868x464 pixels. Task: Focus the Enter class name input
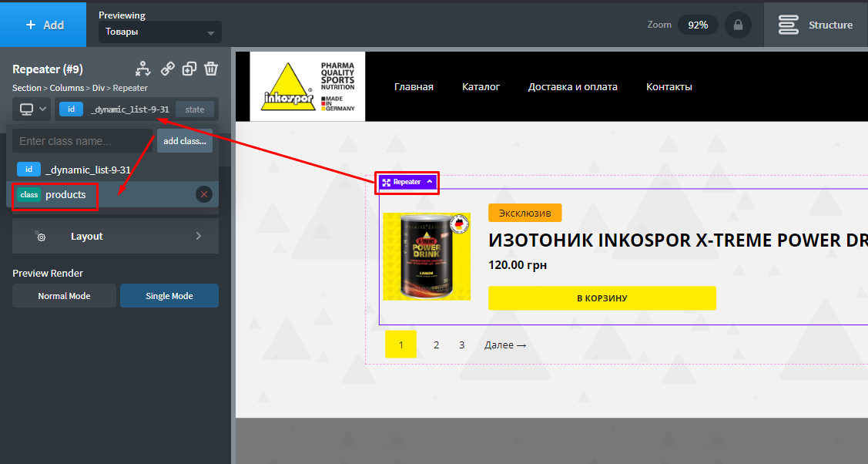(x=82, y=141)
